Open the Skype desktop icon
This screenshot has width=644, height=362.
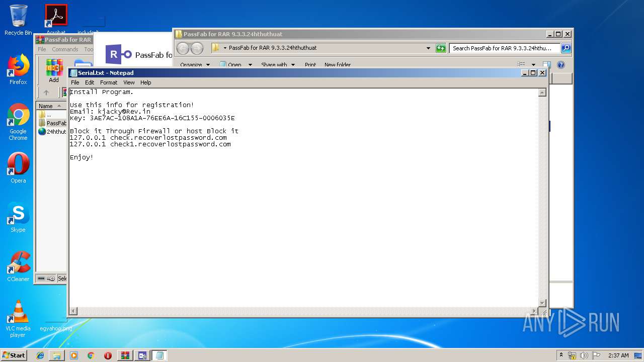click(18, 217)
